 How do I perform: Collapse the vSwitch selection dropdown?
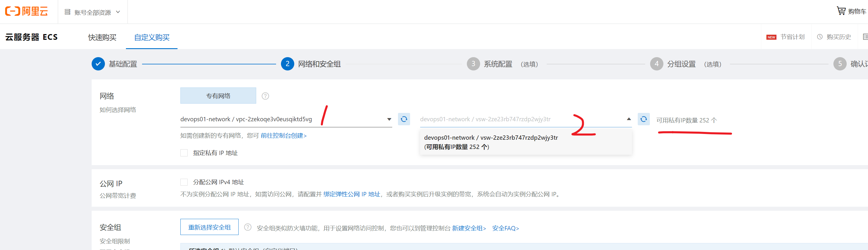629,119
